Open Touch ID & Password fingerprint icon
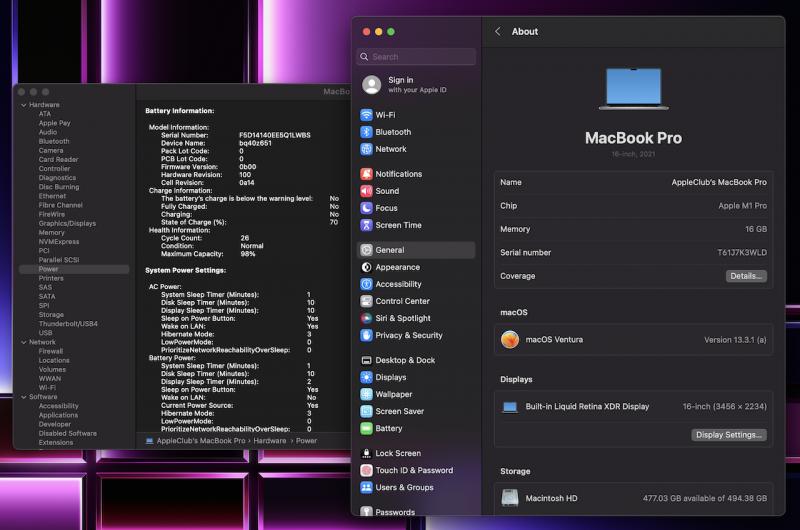This screenshot has width=800, height=530. click(367, 470)
